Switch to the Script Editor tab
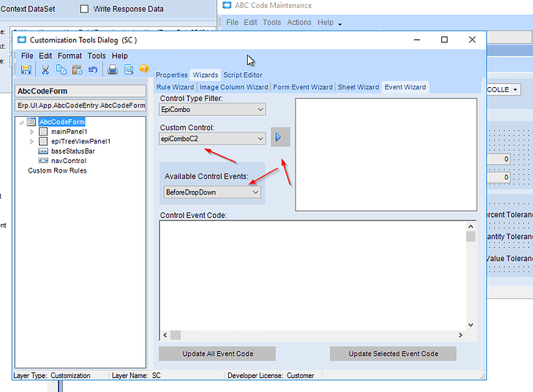Screen dimensions: 533x392 click(243, 75)
